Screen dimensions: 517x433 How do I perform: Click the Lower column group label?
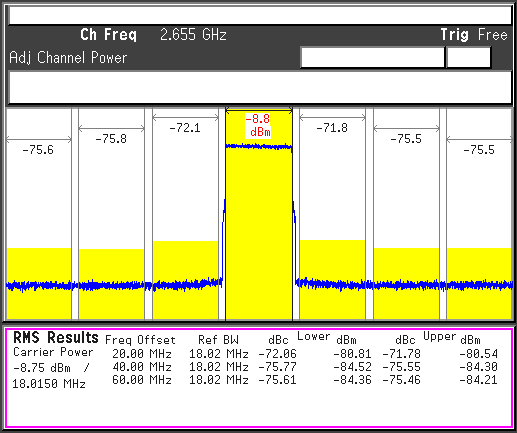[x=313, y=336]
